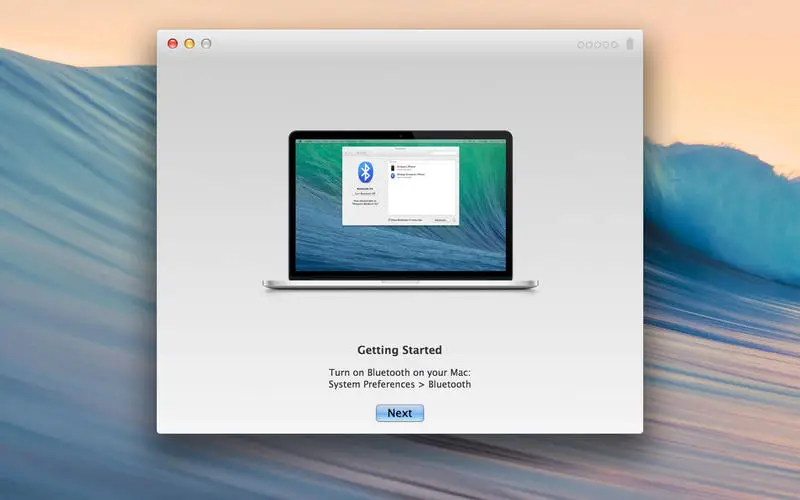
Task: Click the gray zoom window button
Action: (206, 44)
